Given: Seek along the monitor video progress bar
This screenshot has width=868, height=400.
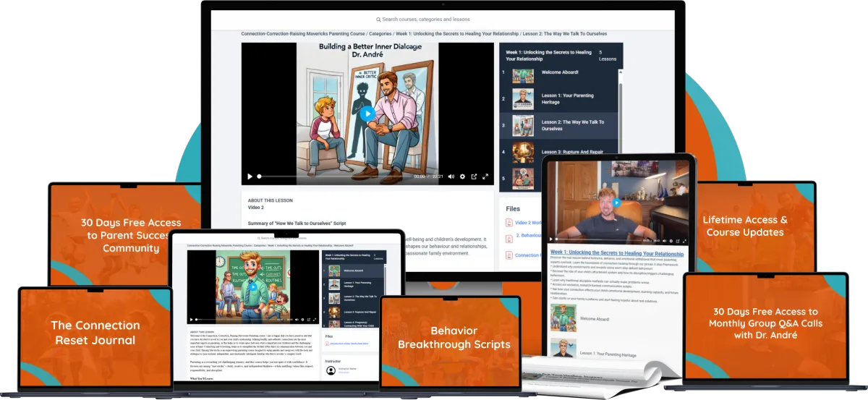Looking at the screenshot, I should click(333, 176).
